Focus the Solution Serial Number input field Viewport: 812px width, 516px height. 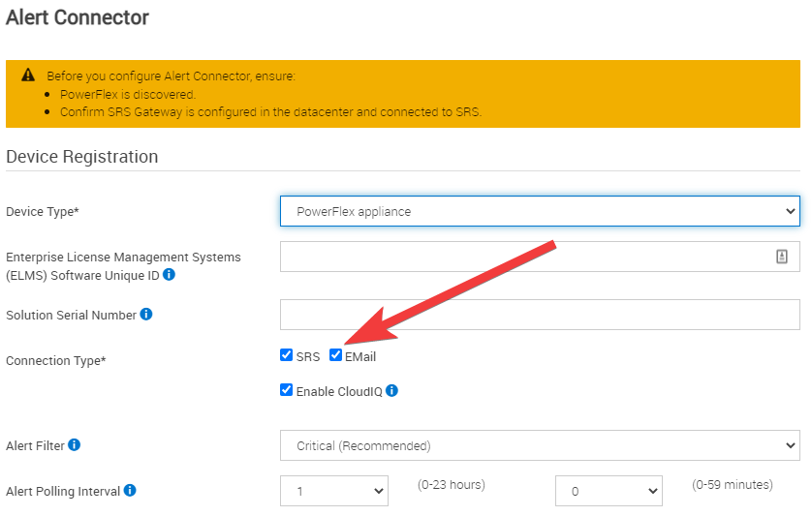pos(540,315)
